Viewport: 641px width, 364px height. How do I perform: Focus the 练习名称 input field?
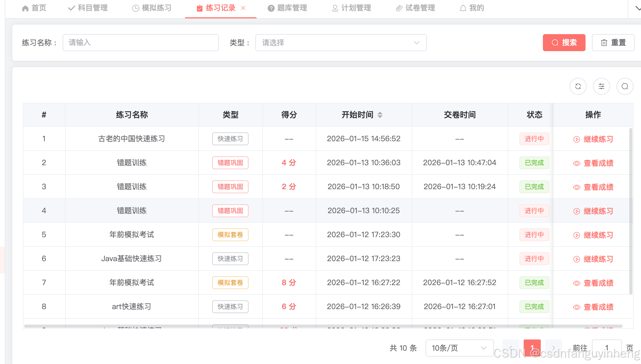click(141, 43)
